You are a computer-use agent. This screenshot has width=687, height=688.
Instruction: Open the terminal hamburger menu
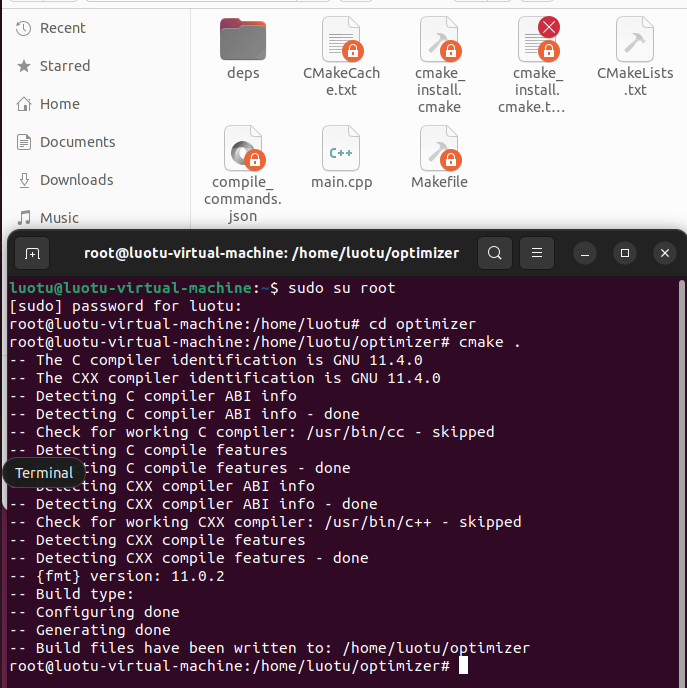(x=537, y=254)
